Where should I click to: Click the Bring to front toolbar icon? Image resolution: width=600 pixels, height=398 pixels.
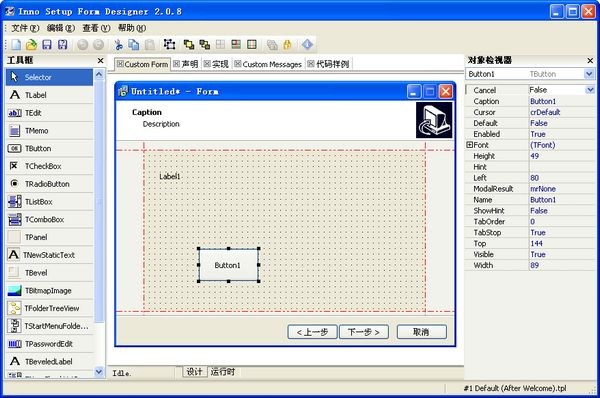click(x=189, y=45)
